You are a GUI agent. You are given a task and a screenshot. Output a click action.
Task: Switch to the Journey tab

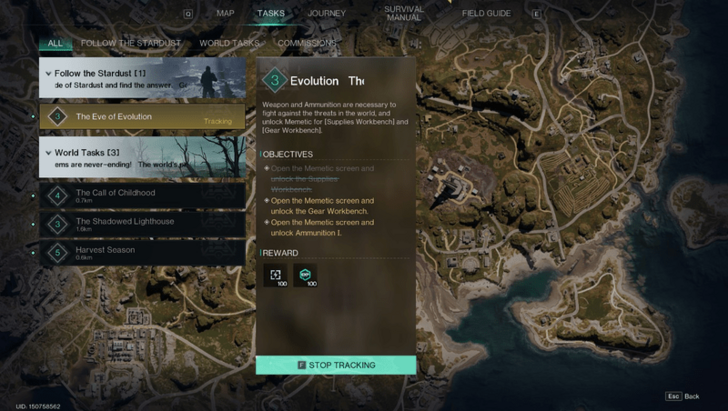tap(326, 13)
